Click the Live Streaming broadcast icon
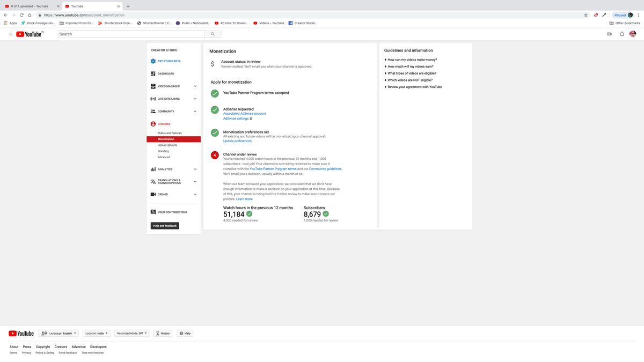644x362 pixels. click(153, 99)
